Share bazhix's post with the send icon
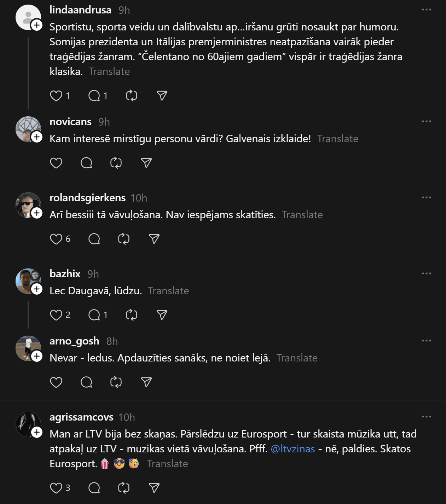The image size is (446, 504). [162, 315]
